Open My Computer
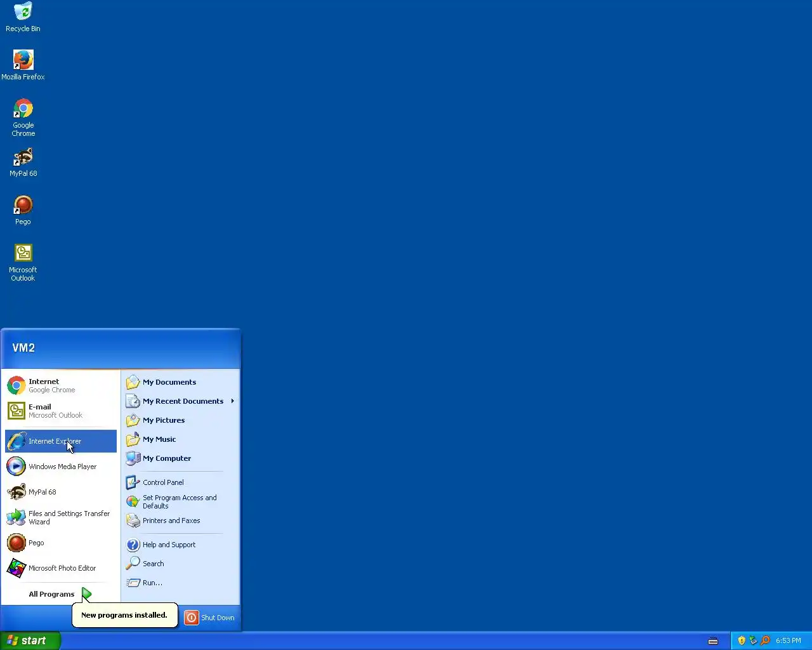 point(180,458)
